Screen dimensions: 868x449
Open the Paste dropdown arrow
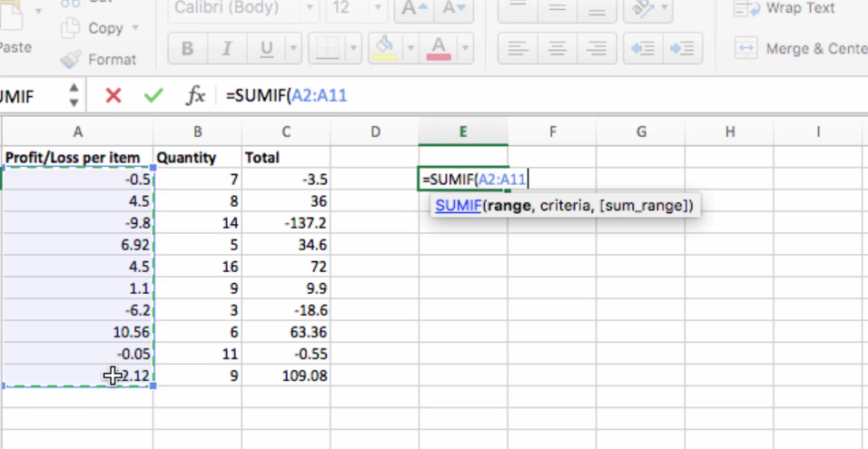tap(39, 11)
